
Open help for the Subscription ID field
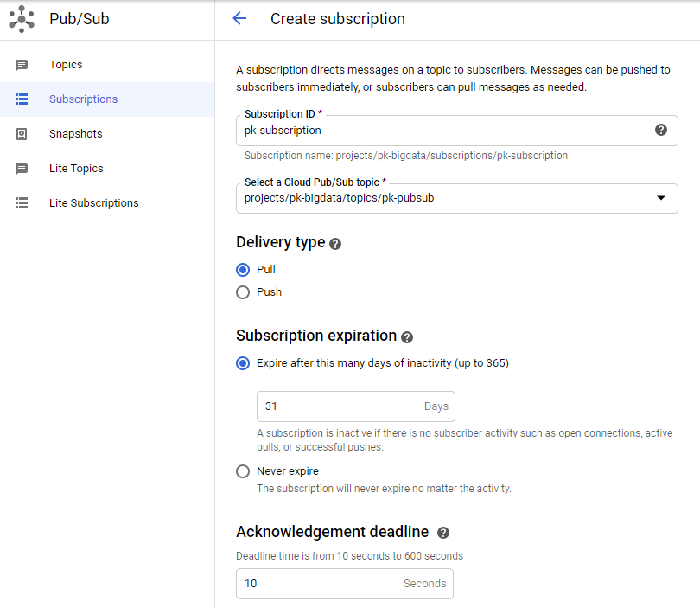point(661,130)
